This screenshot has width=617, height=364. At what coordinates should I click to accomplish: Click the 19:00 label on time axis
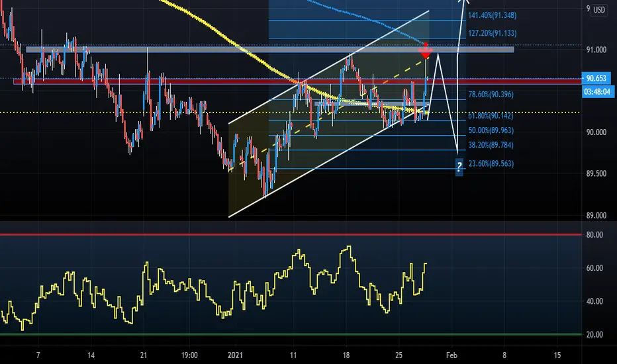pyautogui.click(x=189, y=355)
